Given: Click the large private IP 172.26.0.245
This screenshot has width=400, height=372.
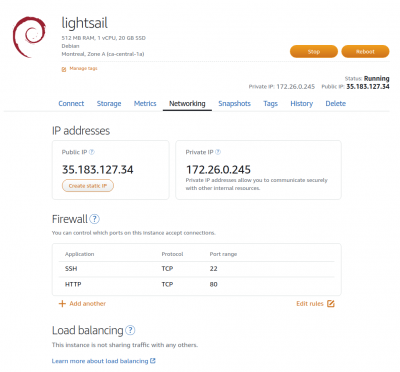Looking at the screenshot, I should (x=218, y=170).
